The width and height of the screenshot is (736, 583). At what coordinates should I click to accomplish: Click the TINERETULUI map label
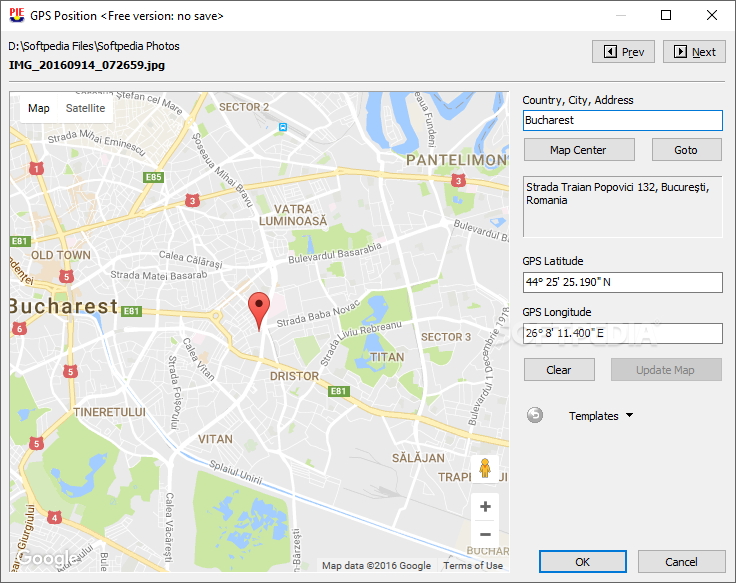pos(109,412)
